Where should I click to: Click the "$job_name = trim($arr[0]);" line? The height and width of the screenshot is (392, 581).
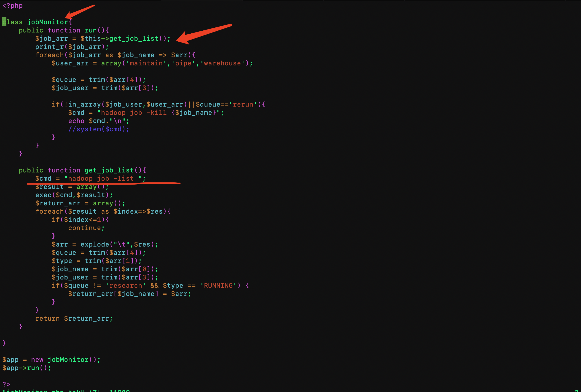coord(105,269)
